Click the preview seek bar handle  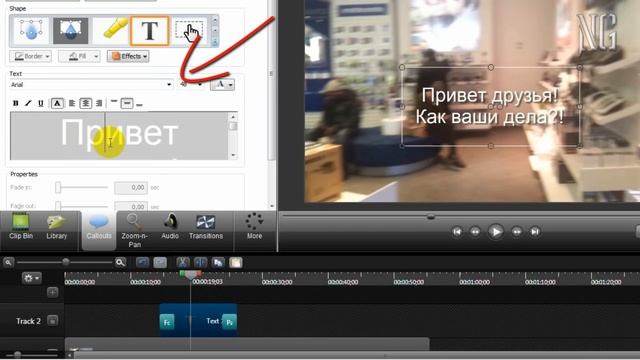431,216
